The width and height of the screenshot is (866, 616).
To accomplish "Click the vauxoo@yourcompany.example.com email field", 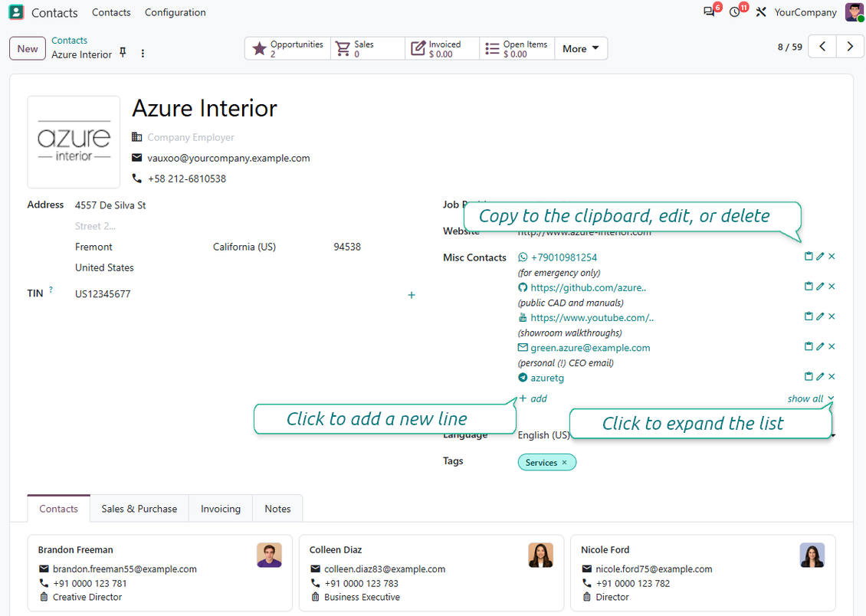I will coord(228,159).
